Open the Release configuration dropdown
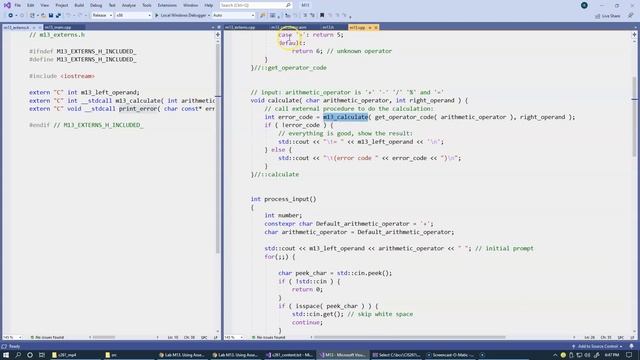The height and width of the screenshot is (360, 640). (x=102, y=16)
